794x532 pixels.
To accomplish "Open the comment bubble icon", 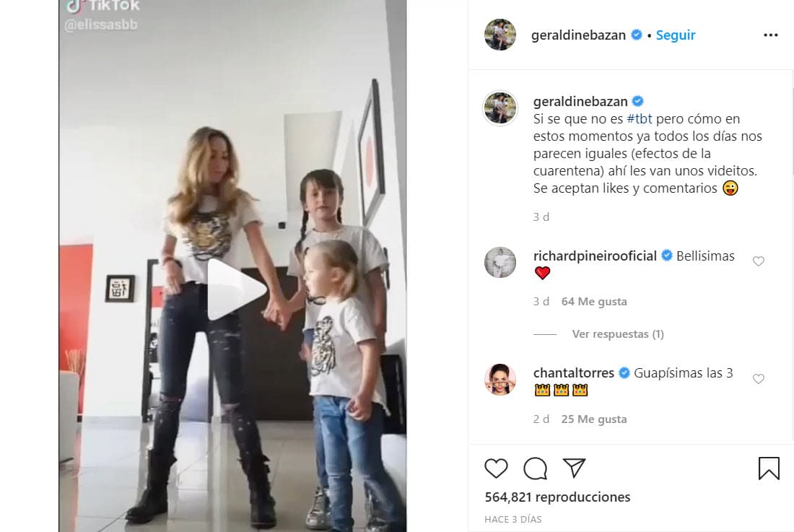I will pos(536,468).
